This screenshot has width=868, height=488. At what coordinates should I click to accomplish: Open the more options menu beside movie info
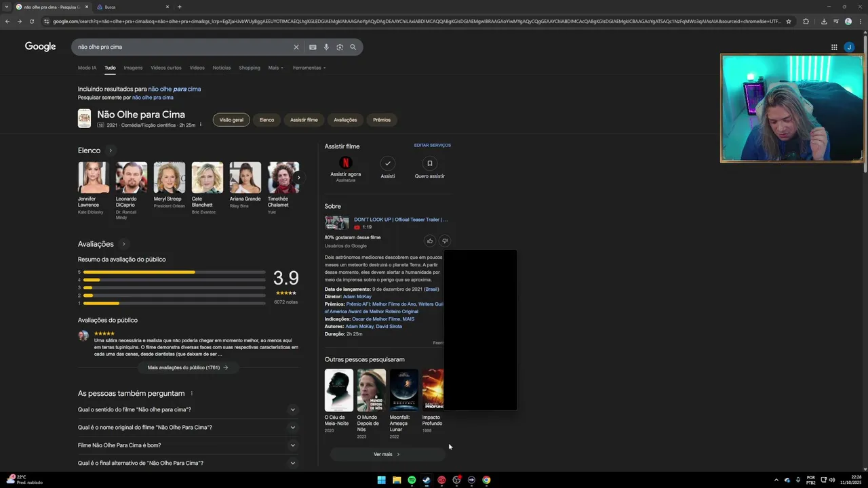[201, 125]
